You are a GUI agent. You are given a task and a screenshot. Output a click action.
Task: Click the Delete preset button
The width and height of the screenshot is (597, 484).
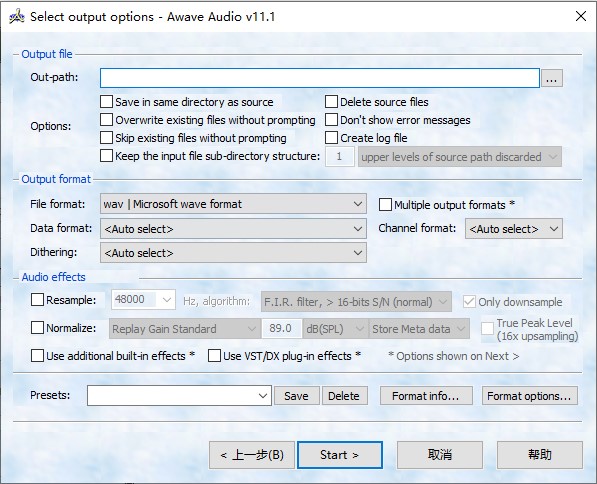click(345, 396)
